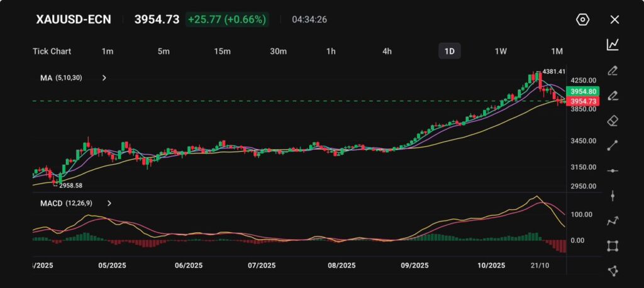644x288 pixels.
Task: Expand the MACD indicator settings arrow
Action: [109, 203]
